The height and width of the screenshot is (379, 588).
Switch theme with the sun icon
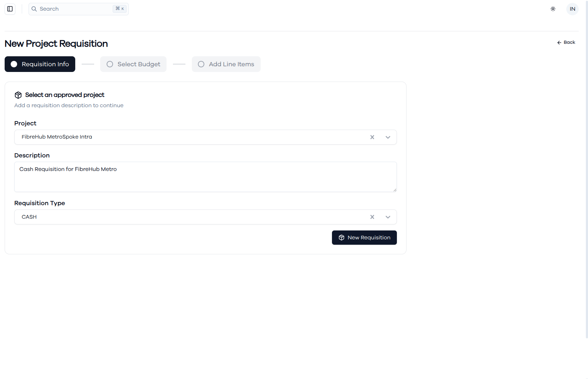[x=553, y=9]
